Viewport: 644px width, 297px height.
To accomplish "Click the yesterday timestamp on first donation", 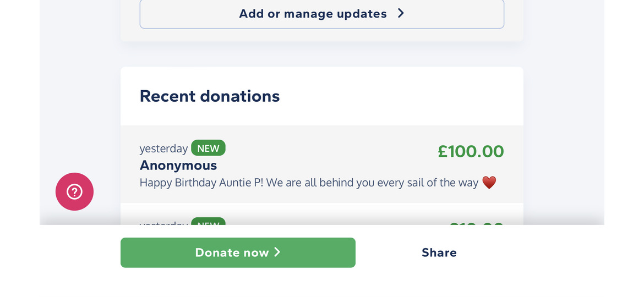I will [x=163, y=148].
